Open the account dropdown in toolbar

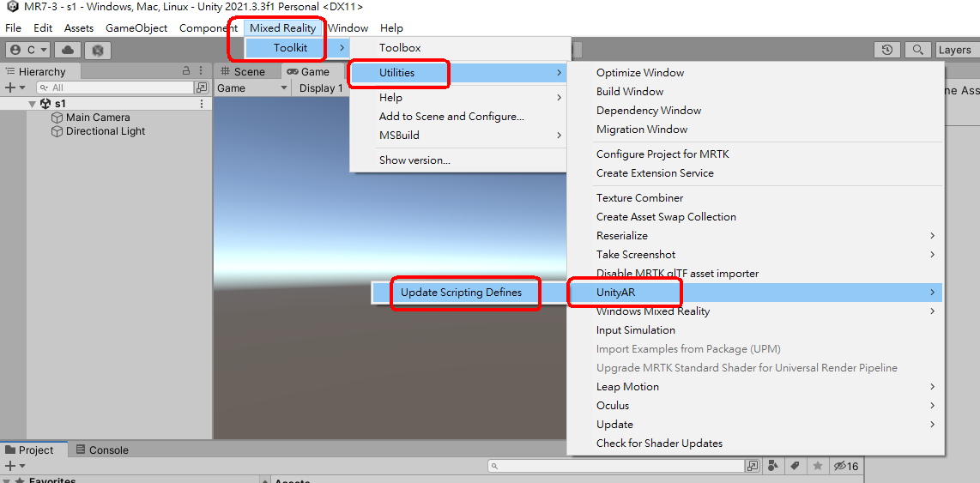point(28,50)
